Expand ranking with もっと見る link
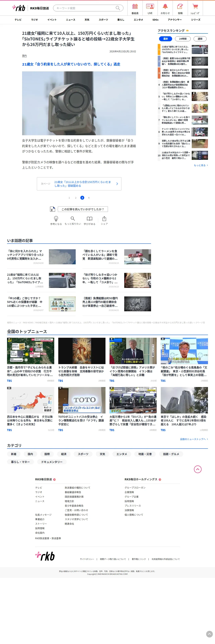 click(x=201, y=165)
